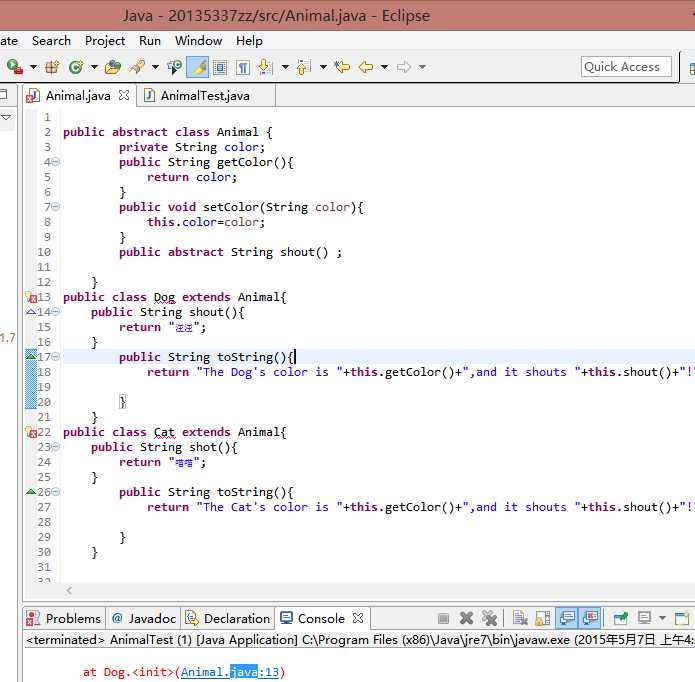The image size is (695, 682).
Task: Open the Help menu
Action: pos(249,41)
